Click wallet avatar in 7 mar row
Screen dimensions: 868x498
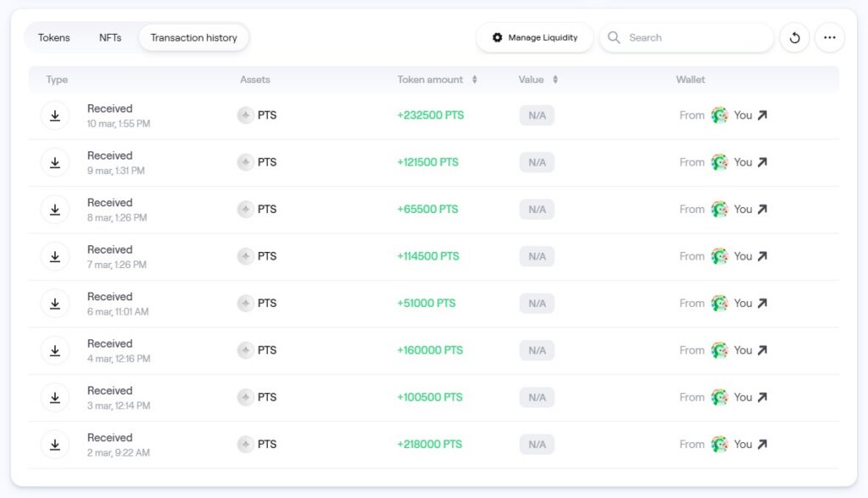pos(720,256)
